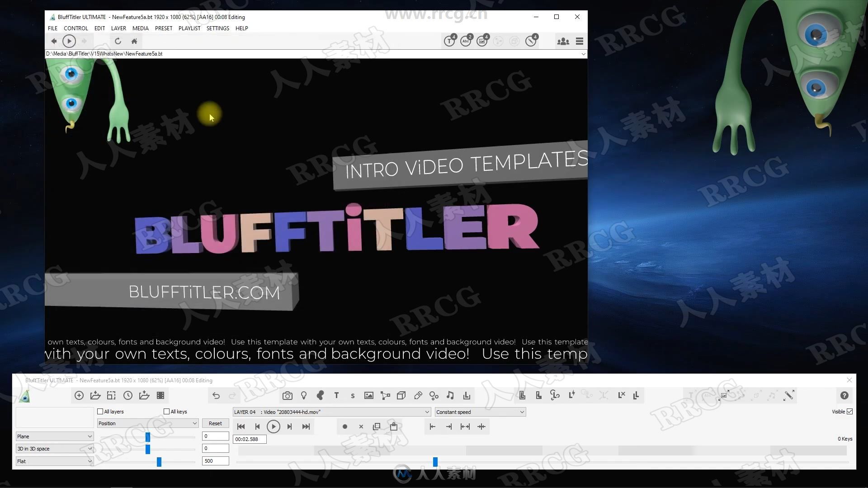Screen dimensions: 868x488
Task: Click the Reset button
Action: (215, 423)
